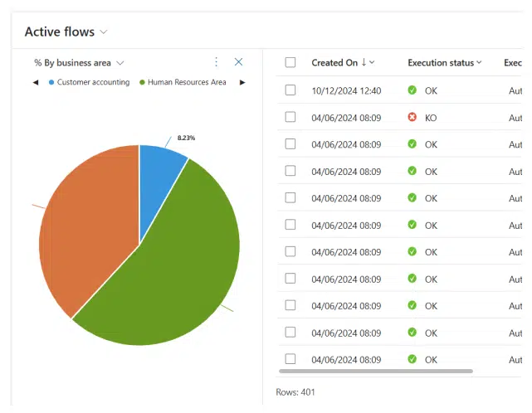
Task: Click Customer accounting blue legend dot
Action: (51, 82)
